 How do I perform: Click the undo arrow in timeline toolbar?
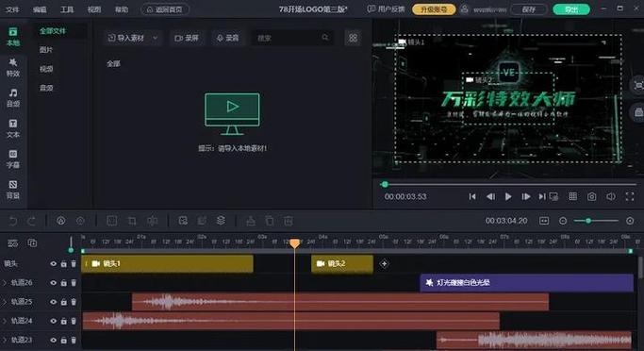pyautogui.click(x=13, y=221)
